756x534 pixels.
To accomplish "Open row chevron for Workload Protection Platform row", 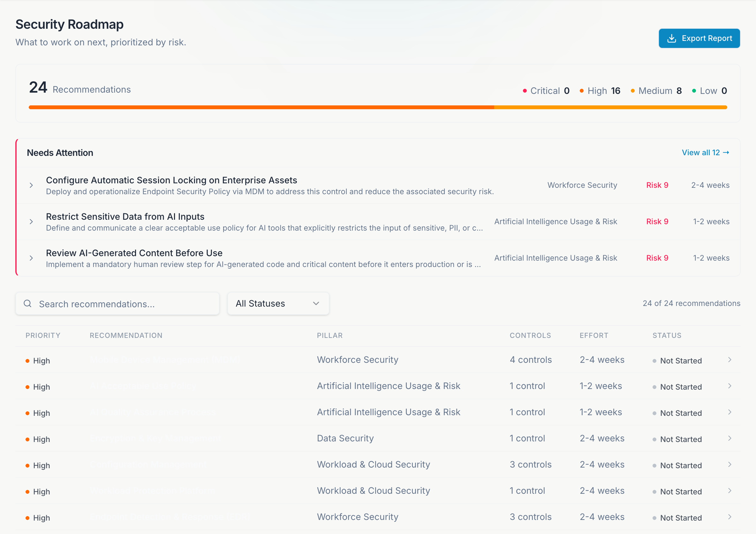I will 730,491.
